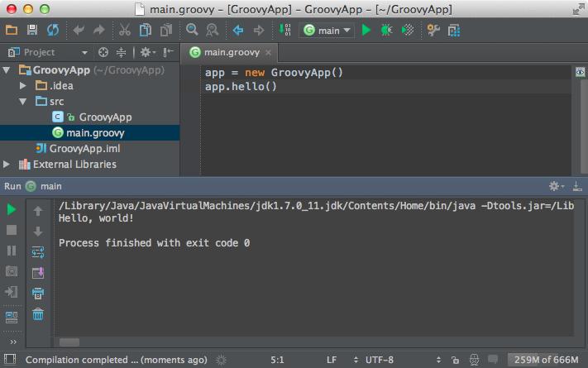
Task: Collapse the src folder
Action: [23, 101]
